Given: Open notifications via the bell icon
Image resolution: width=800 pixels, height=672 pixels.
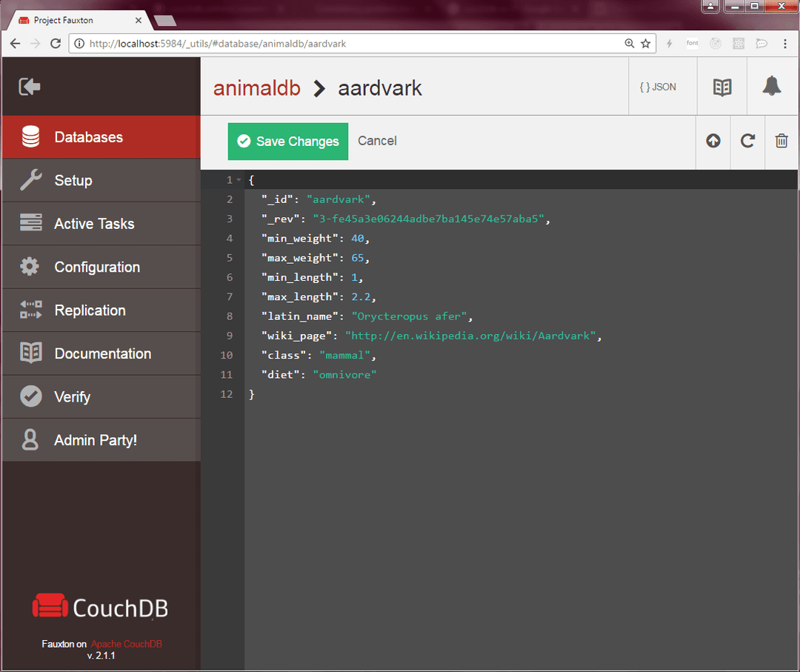Looking at the screenshot, I should [x=772, y=86].
